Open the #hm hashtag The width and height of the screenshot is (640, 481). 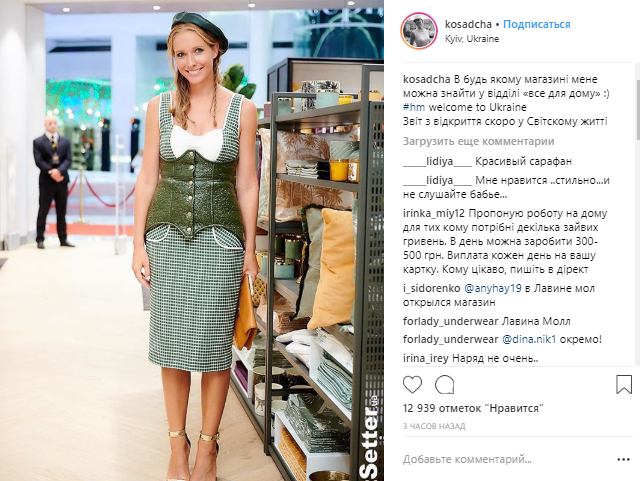414,107
